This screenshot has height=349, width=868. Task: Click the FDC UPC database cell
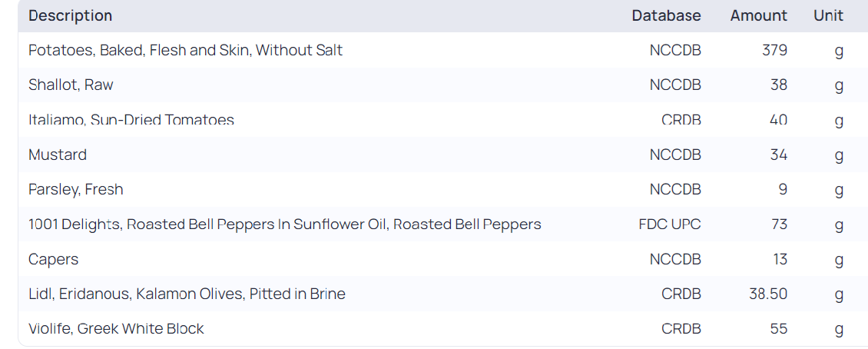pyautogui.click(x=670, y=224)
